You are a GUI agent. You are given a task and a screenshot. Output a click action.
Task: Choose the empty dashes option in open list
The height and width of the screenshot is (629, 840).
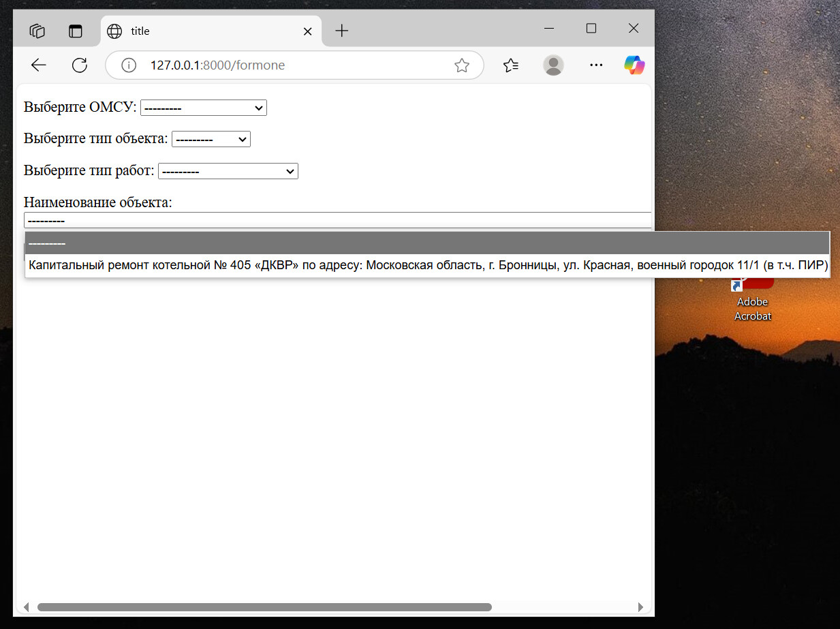(x=428, y=243)
